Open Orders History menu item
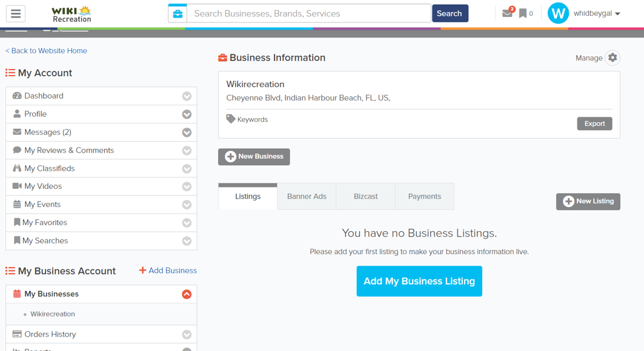 (101, 334)
